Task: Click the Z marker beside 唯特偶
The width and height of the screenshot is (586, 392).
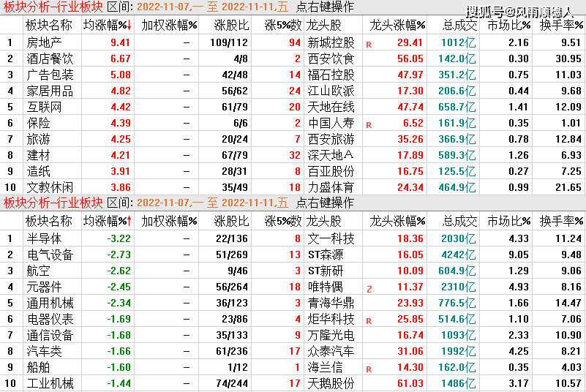Action: [369, 288]
